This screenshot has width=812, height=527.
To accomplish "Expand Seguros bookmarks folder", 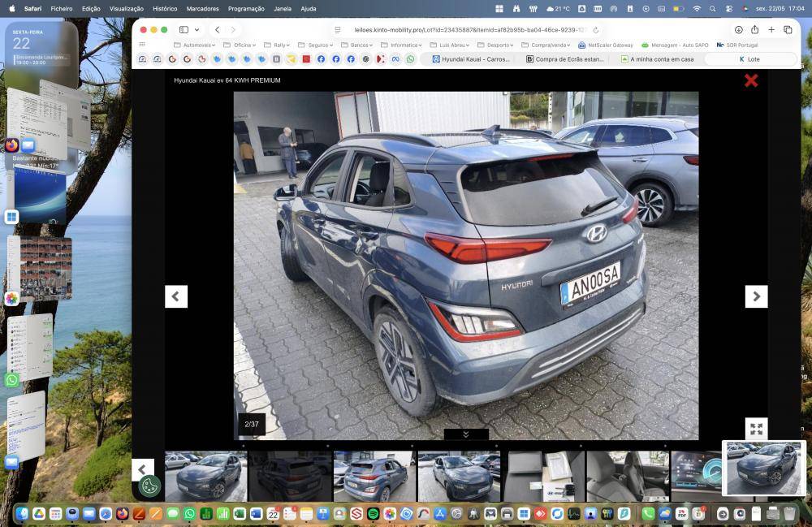I will pyautogui.click(x=315, y=45).
